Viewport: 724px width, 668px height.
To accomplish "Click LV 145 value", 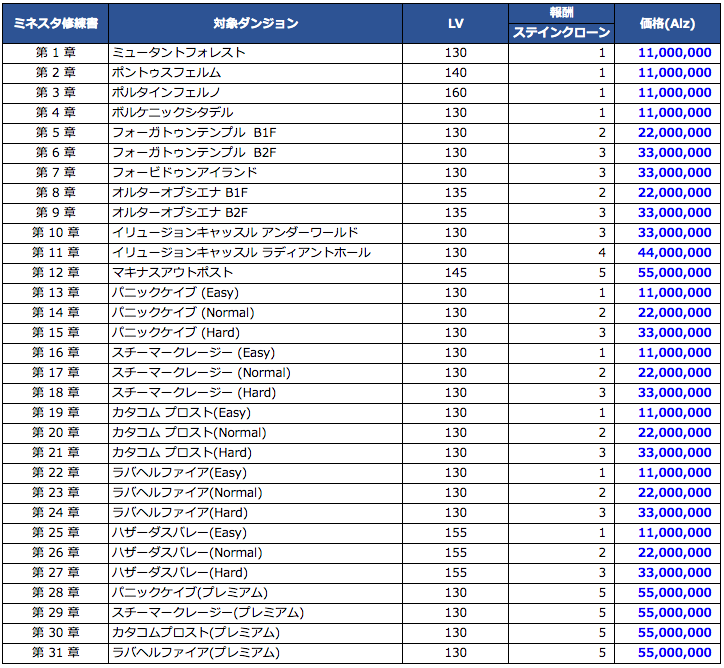I will click(455, 273).
